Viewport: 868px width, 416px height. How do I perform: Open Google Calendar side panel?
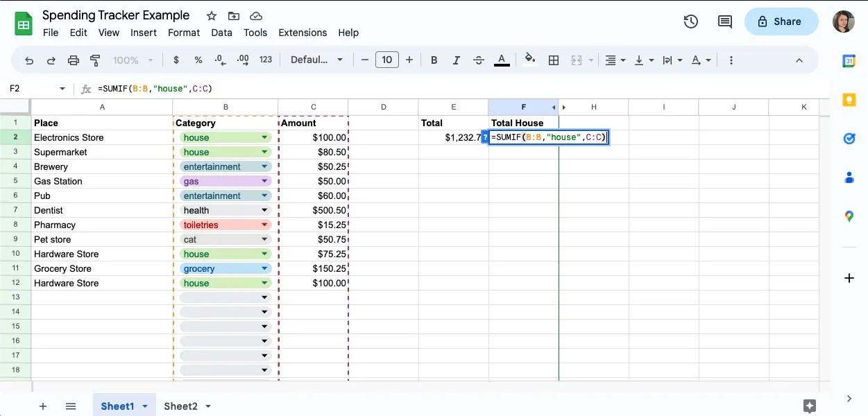[x=849, y=62]
